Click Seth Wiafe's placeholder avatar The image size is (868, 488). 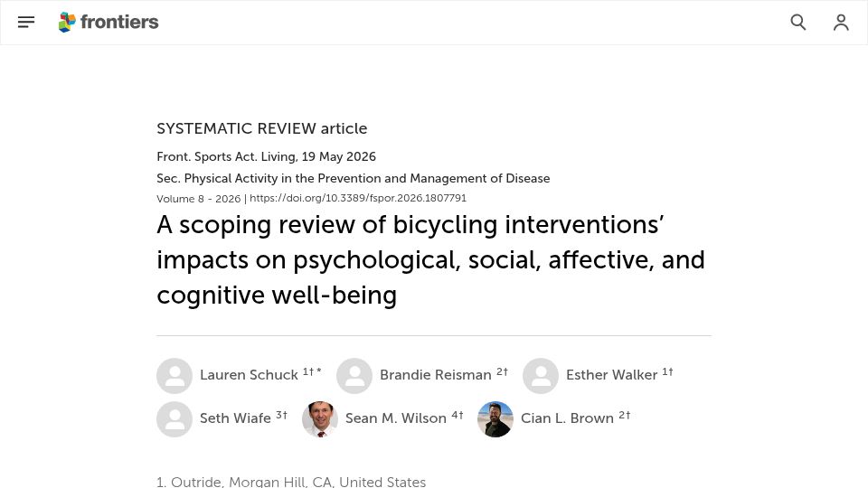click(x=175, y=419)
